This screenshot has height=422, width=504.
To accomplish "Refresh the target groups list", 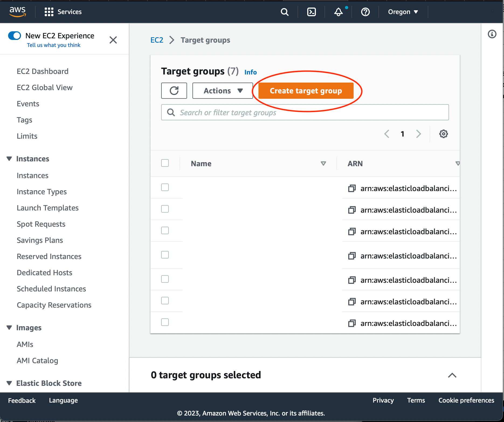I will point(174,91).
